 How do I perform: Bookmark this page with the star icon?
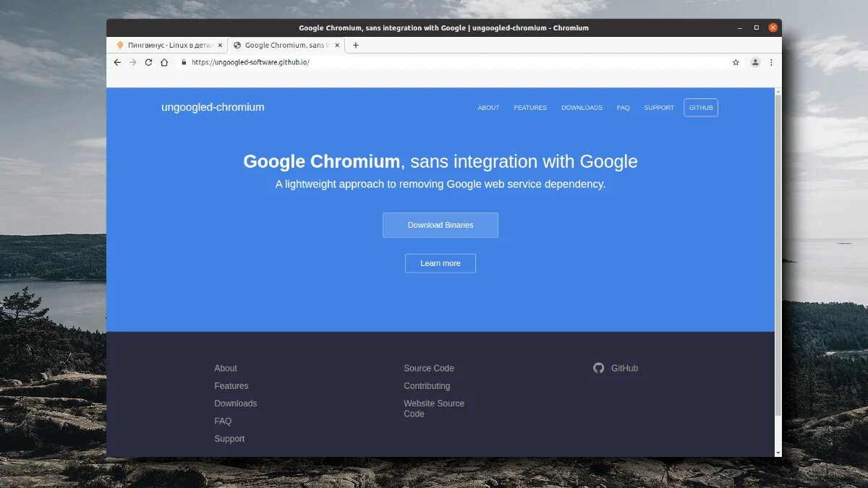pos(736,62)
